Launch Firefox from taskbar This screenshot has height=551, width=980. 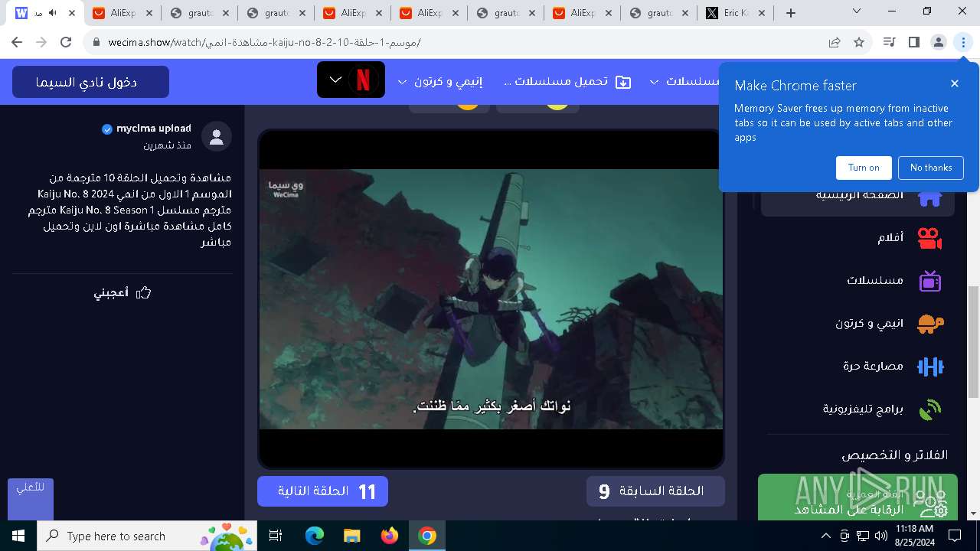pyautogui.click(x=389, y=536)
